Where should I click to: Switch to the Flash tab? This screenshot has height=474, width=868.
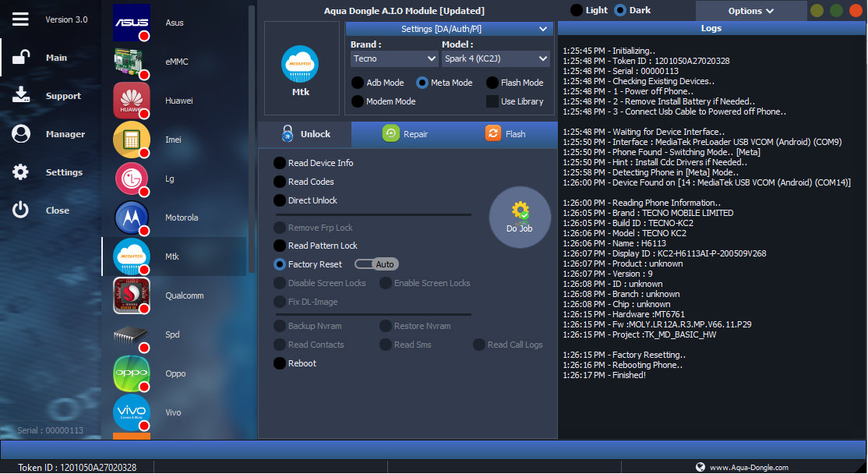(506, 134)
